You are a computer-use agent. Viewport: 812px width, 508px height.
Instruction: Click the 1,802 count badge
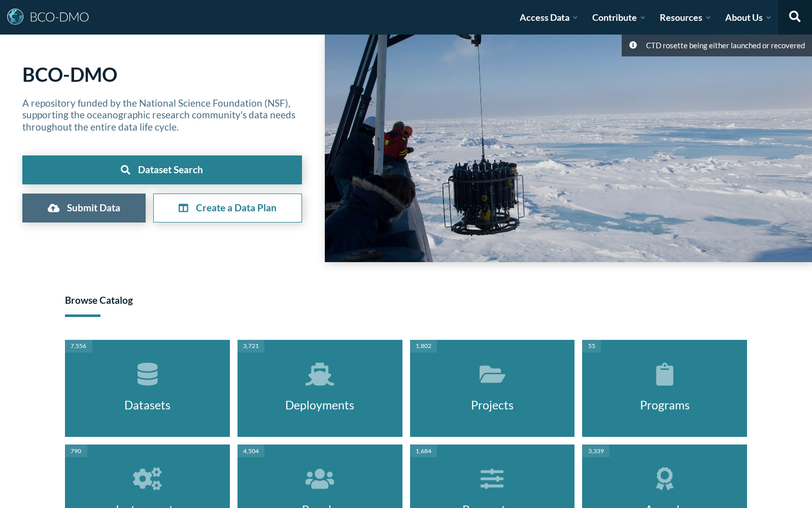[x=423, y=346]
